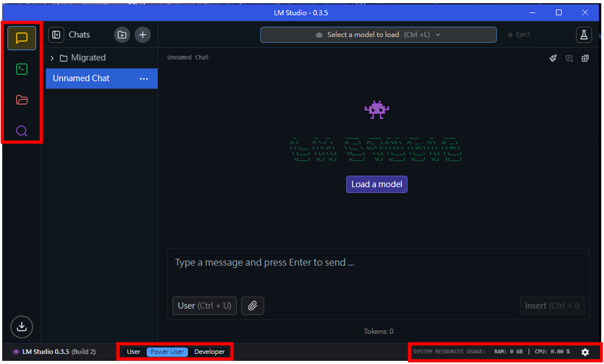This screenshot has height=364, width=604.
Task: Click LM Studio 0.3.5 (Build 2) version text
Action: pyautogui.click(x=59, y=352)
